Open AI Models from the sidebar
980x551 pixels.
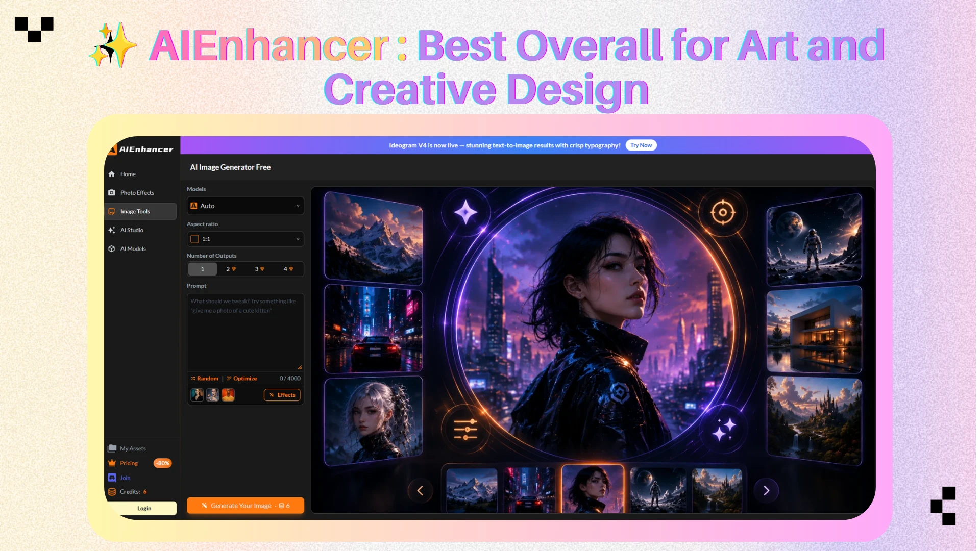point(141,249)
